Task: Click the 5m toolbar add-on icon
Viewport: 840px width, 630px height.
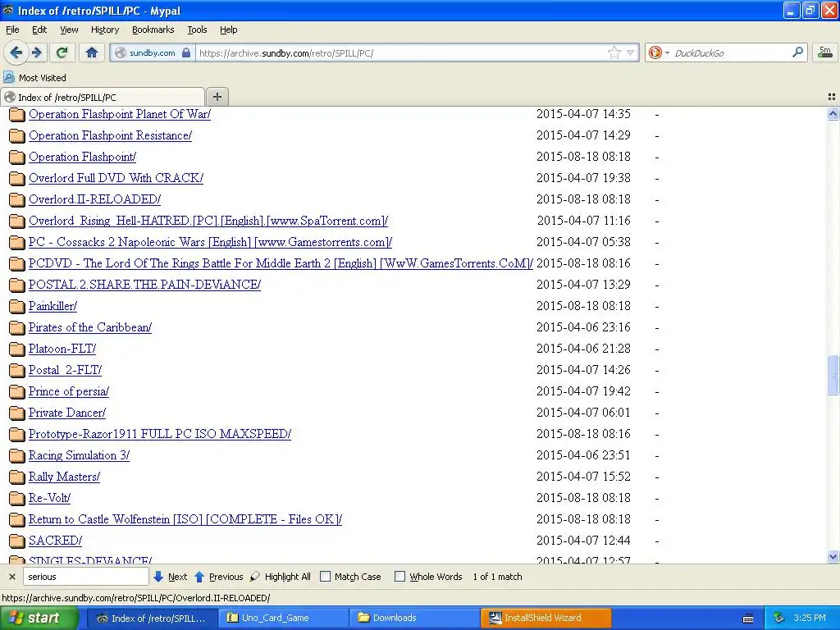Action: coord(825,52)
